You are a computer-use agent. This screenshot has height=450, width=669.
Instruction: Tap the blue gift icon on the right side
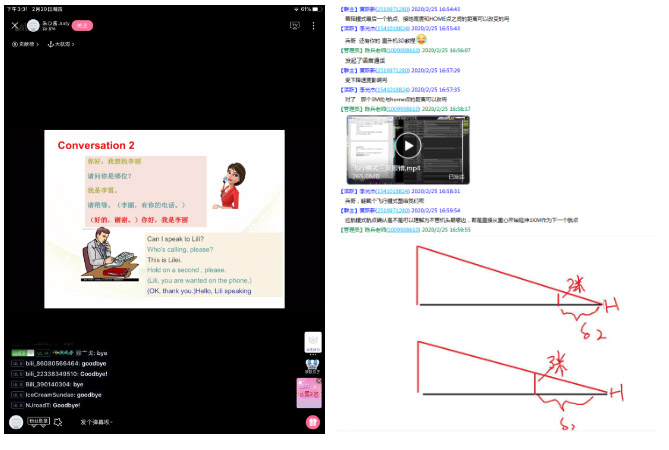[312, 364]
